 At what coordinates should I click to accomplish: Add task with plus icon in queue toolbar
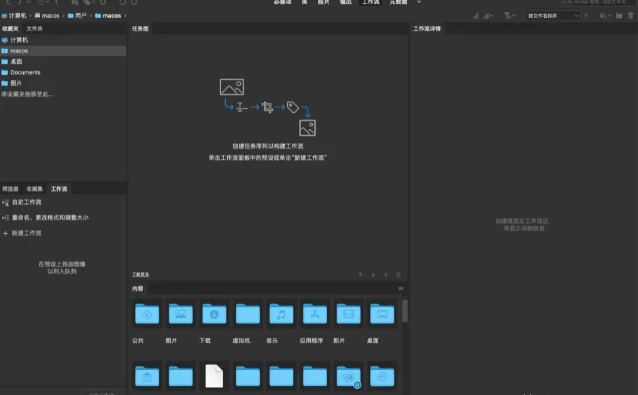pos(386,275)
